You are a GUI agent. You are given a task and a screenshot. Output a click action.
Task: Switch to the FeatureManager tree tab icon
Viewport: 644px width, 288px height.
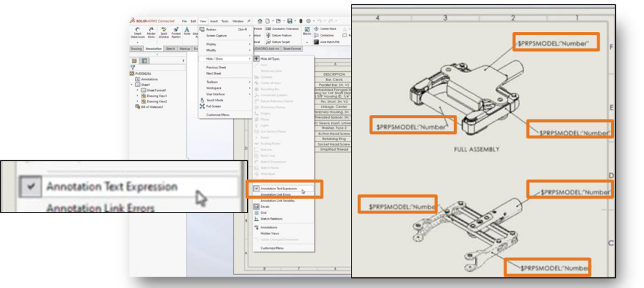point(134,60)
